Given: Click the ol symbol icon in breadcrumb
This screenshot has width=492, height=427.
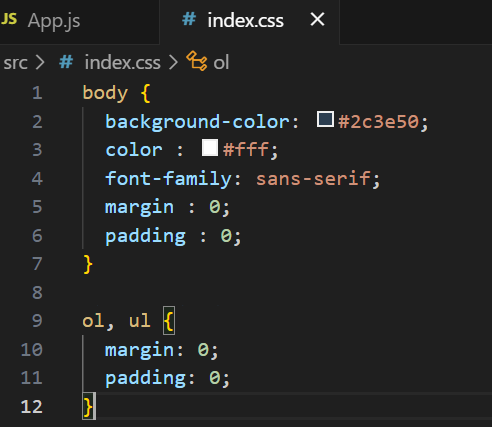Looking at the screenshot, I should pos(197,61).
